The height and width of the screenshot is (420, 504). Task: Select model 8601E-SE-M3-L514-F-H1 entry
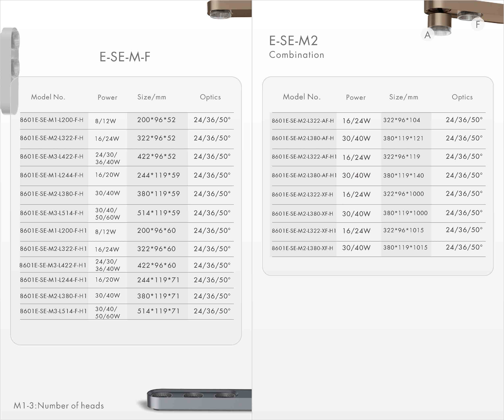click(53, 311)
